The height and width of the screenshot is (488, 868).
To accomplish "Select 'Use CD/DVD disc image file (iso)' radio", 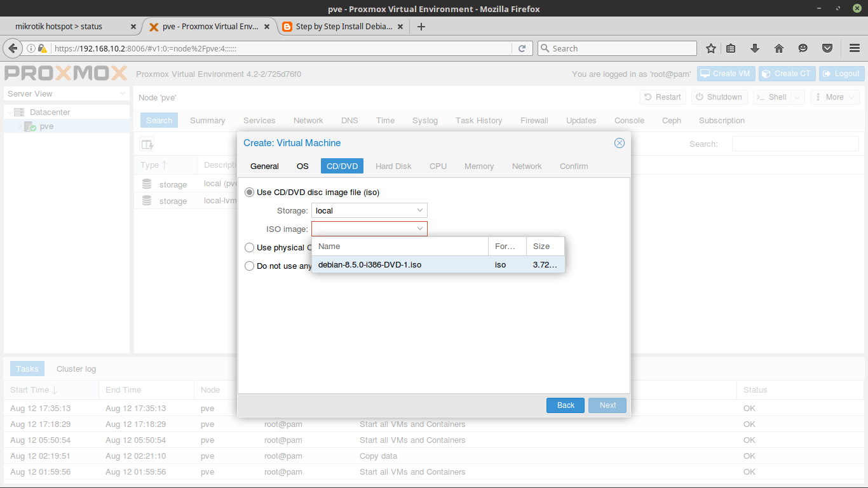I will [250, 192].
